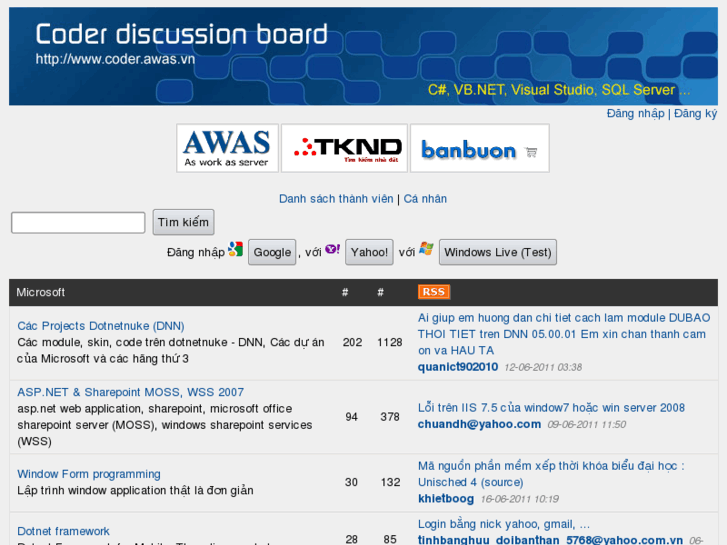Image resolution: width=727 pixels, height=545 pixels.
Task: Open Danh sách thành viên member list
Action: pos(336,199)
